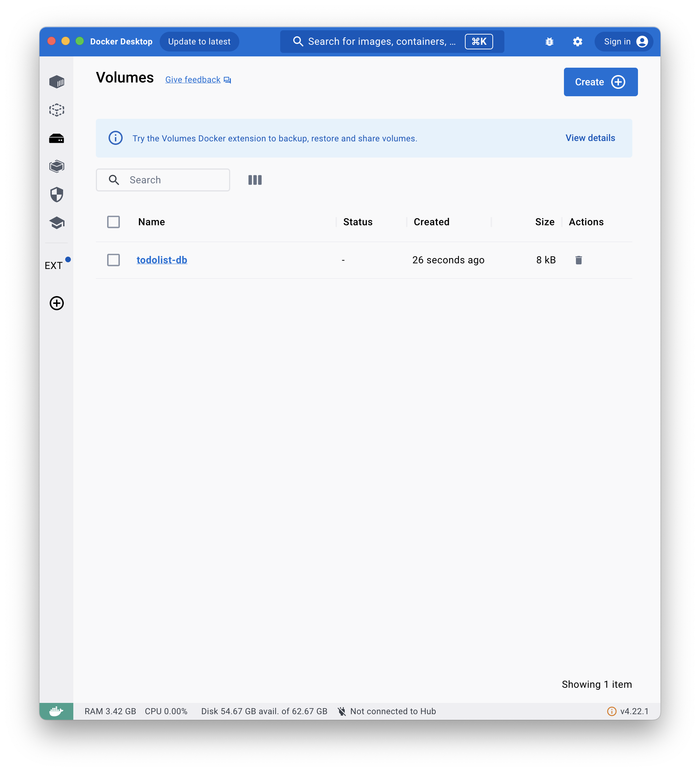Toggle the select-all volumes checkbox

(113, 222)
